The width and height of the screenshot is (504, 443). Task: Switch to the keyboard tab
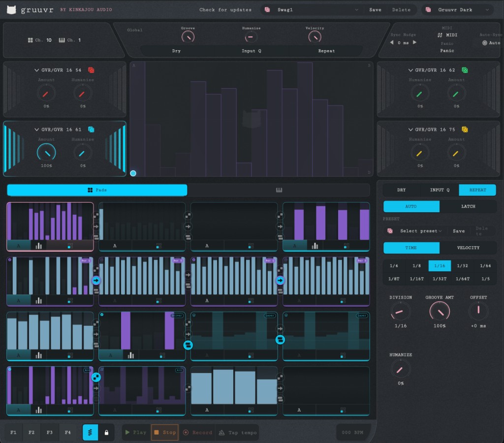click(279, 190)
